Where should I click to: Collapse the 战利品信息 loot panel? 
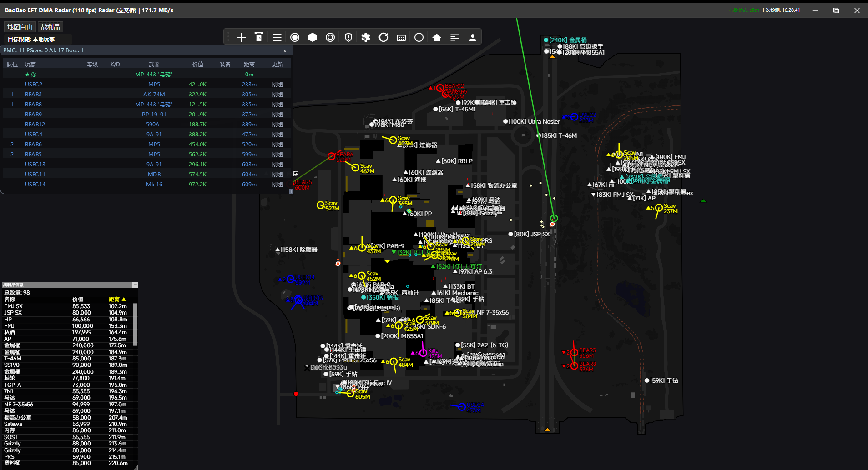click(x=135, y=285)
